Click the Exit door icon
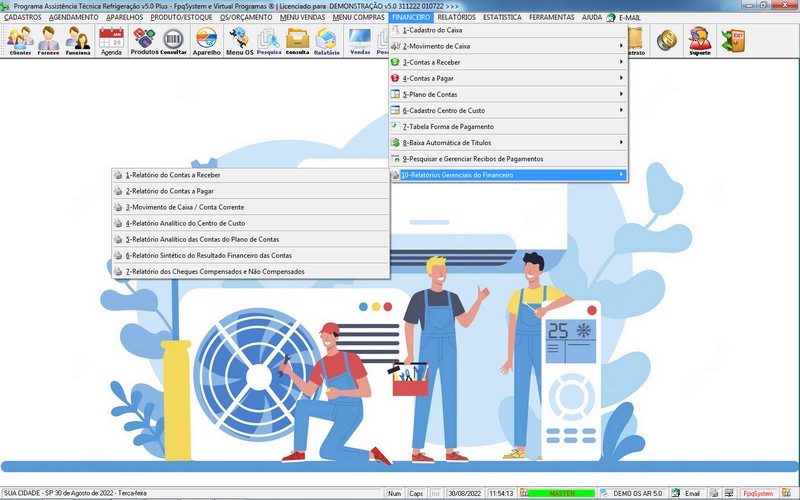Viewport: 800px width, 500px height. click(733, 40)
